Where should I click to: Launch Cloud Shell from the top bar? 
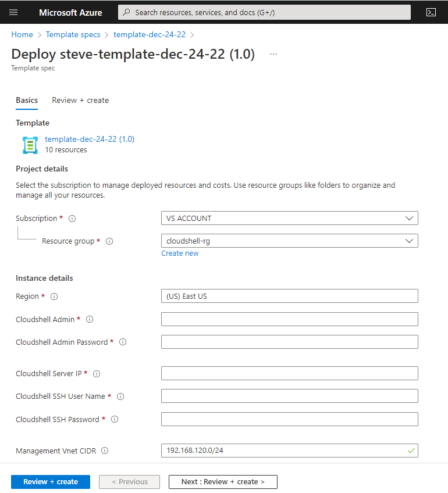[431, 12]
